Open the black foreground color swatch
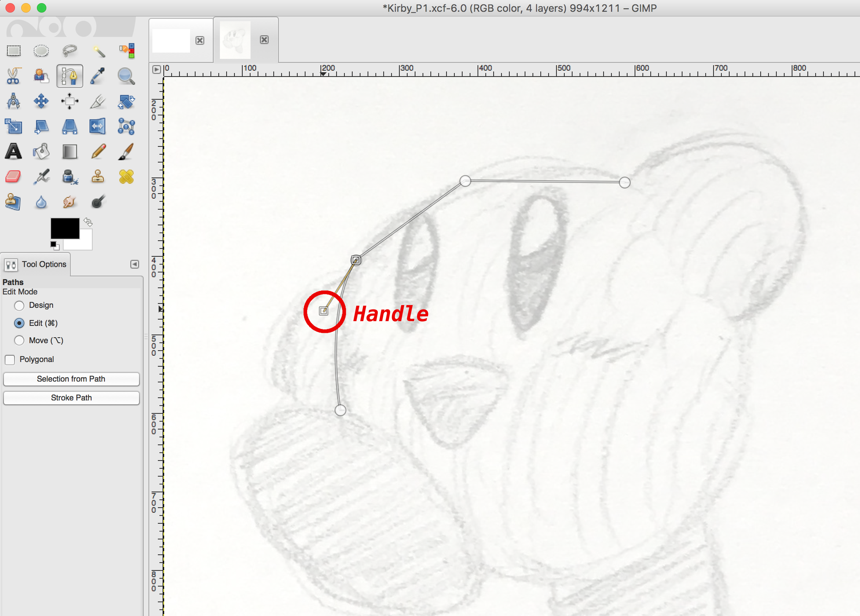This screenshot has height=616, width=860. pyautogui.click(x=65, y=228)
